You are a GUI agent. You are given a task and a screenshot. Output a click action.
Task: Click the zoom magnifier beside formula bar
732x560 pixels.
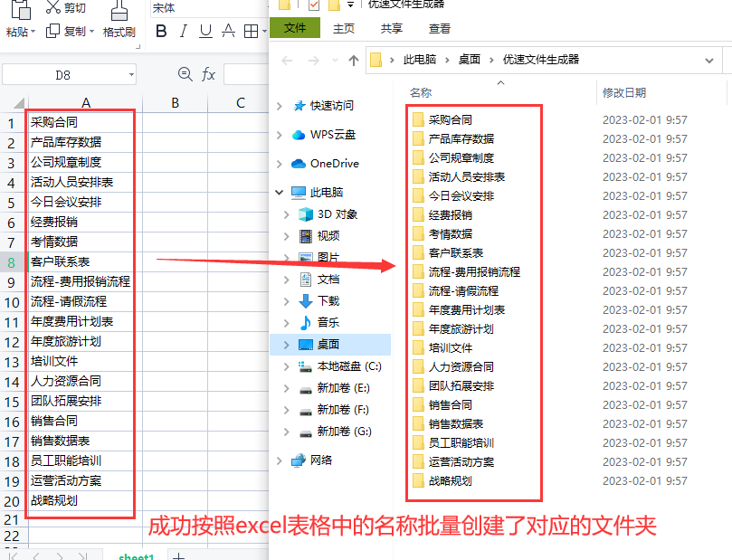185,74
